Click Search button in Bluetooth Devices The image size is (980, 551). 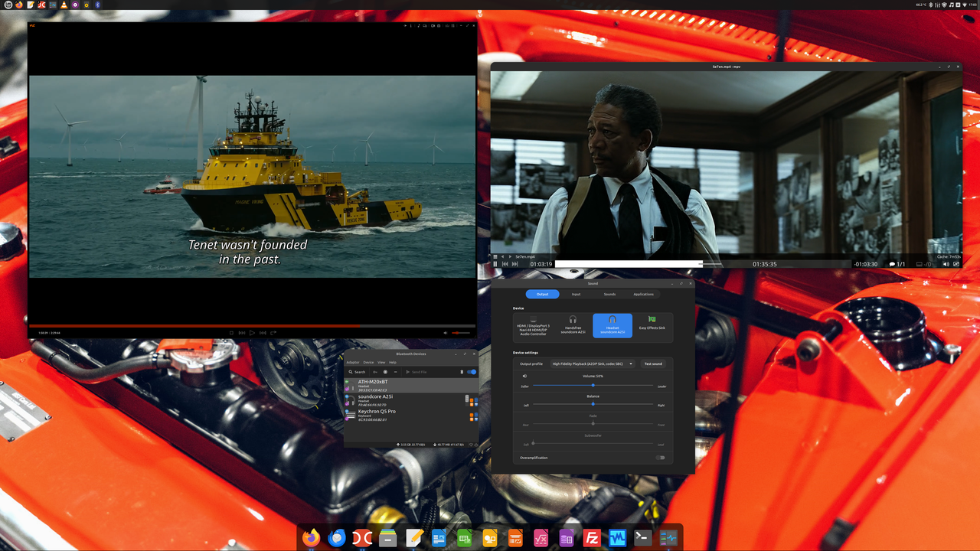click(357, 372)
